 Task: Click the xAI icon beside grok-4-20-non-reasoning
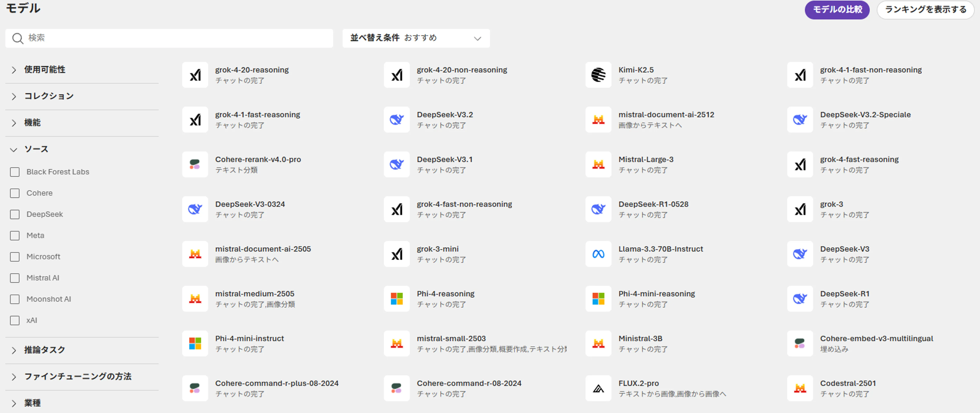pos(396,75)
